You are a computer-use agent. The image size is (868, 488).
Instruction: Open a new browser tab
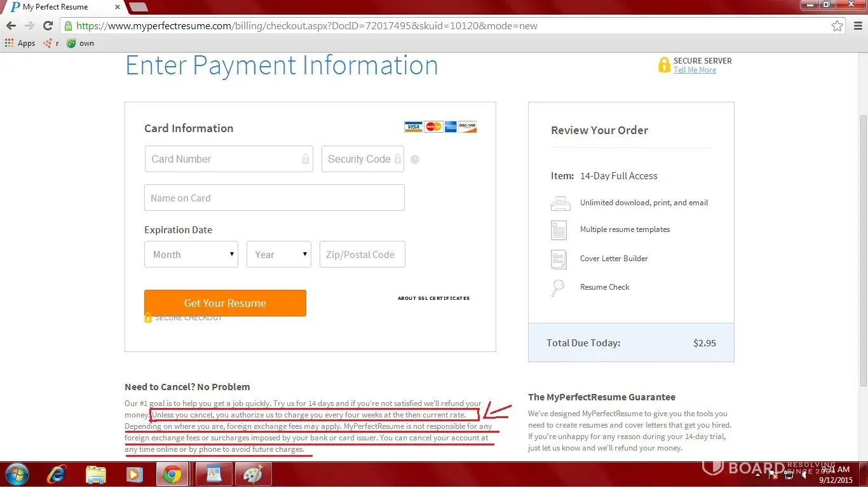[138, 7]
